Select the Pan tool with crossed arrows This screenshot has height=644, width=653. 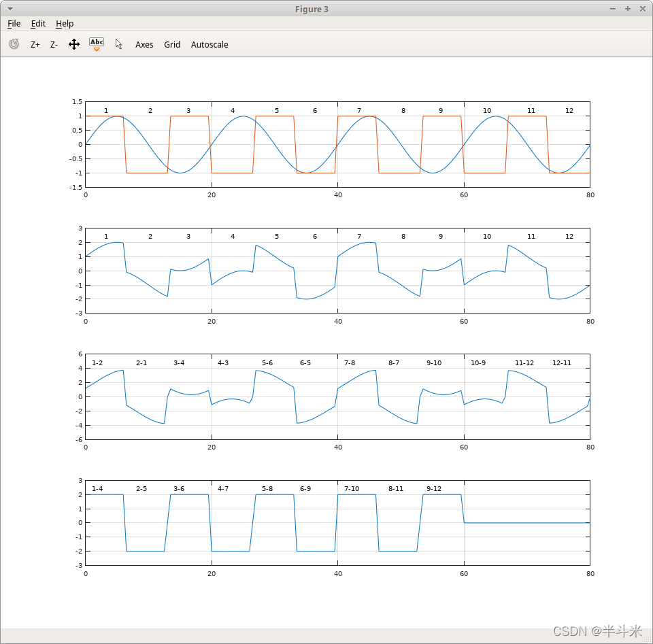(x=74, y=44)
